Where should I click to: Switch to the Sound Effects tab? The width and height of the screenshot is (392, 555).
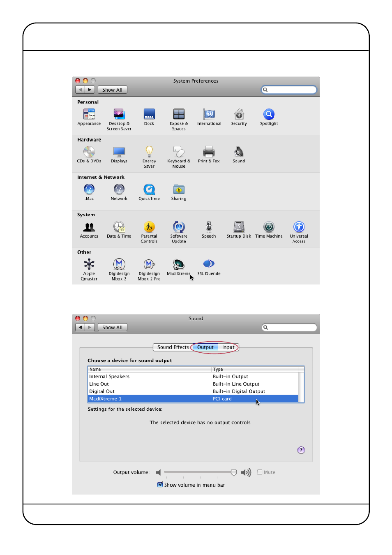[173, 347]
